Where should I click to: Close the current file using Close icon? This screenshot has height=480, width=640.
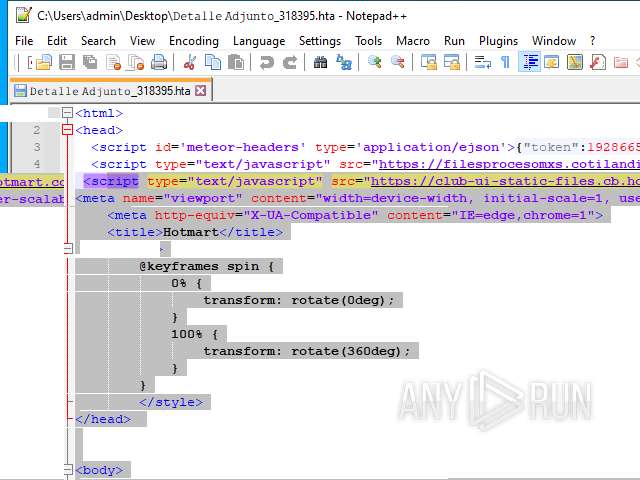[113, 62]
